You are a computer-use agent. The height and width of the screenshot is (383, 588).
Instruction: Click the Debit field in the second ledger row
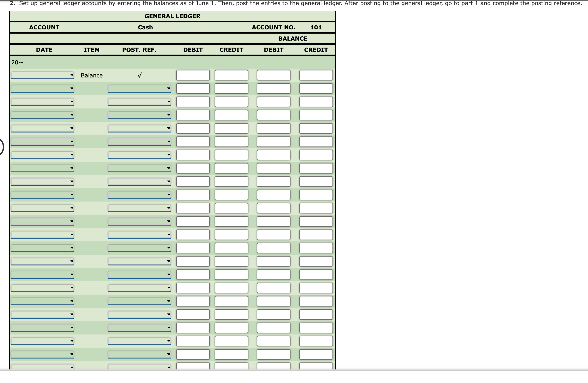pos(193,88)
